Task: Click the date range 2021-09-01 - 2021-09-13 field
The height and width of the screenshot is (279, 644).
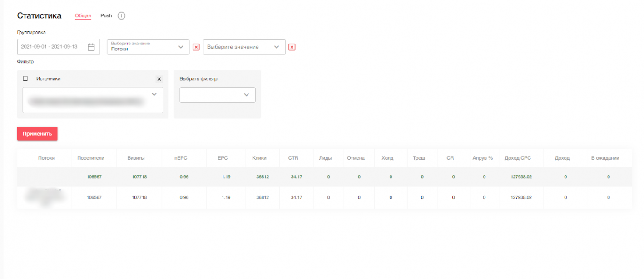Action: point(59,47)
